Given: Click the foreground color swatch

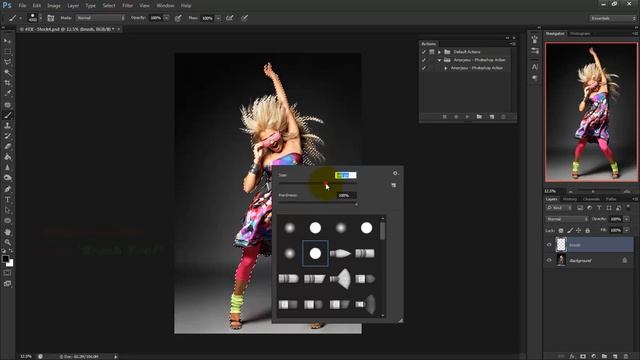Looking at the screenshot, I should pyautogui.click(x=5, y=259).
